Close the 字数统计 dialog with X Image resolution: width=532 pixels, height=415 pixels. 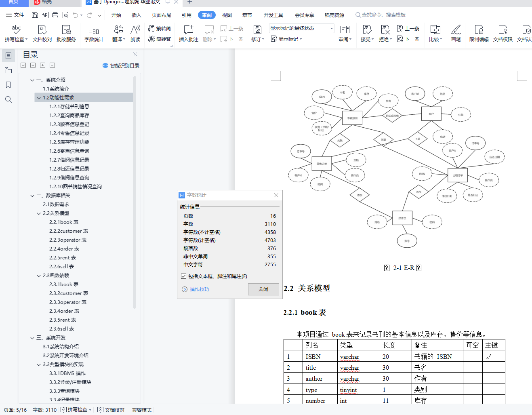[276, 195]
